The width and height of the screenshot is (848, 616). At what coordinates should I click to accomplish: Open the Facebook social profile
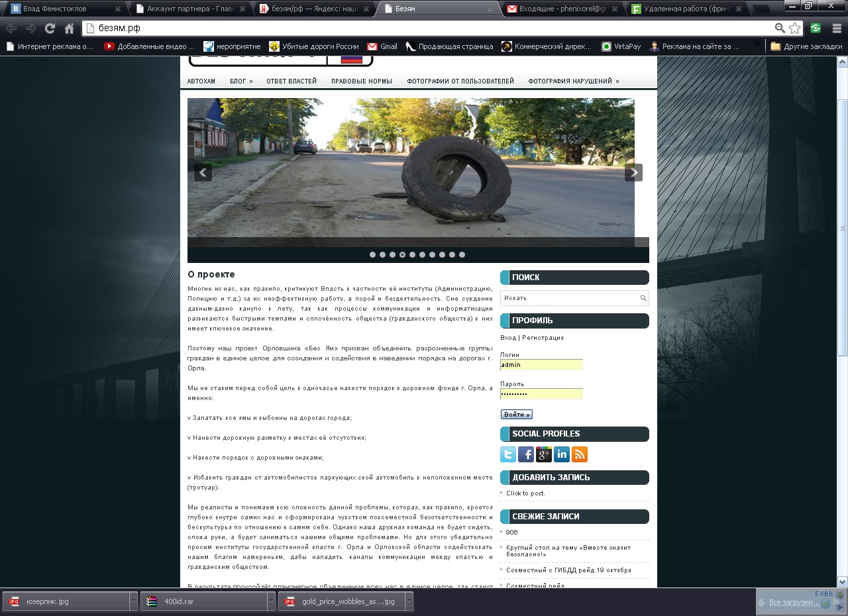pos(526,454)
